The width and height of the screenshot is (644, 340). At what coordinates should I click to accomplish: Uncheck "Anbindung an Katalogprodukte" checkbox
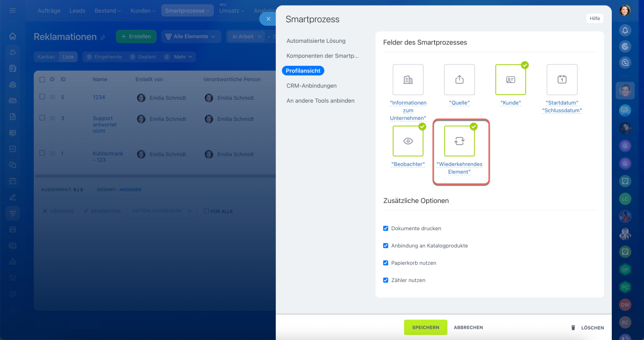[386, 246]
